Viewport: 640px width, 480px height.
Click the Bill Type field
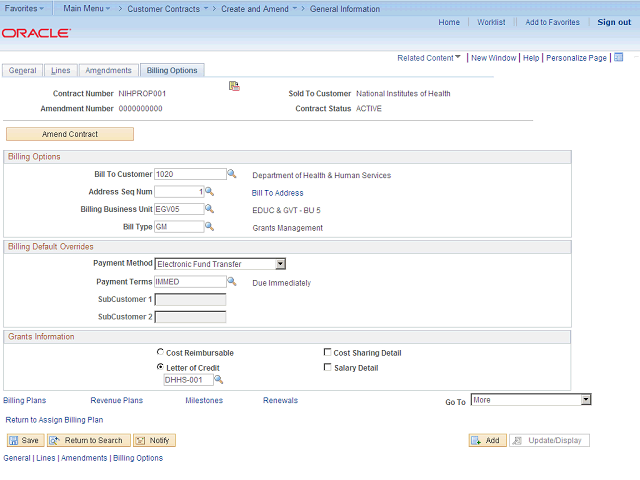tap(179, 227)
